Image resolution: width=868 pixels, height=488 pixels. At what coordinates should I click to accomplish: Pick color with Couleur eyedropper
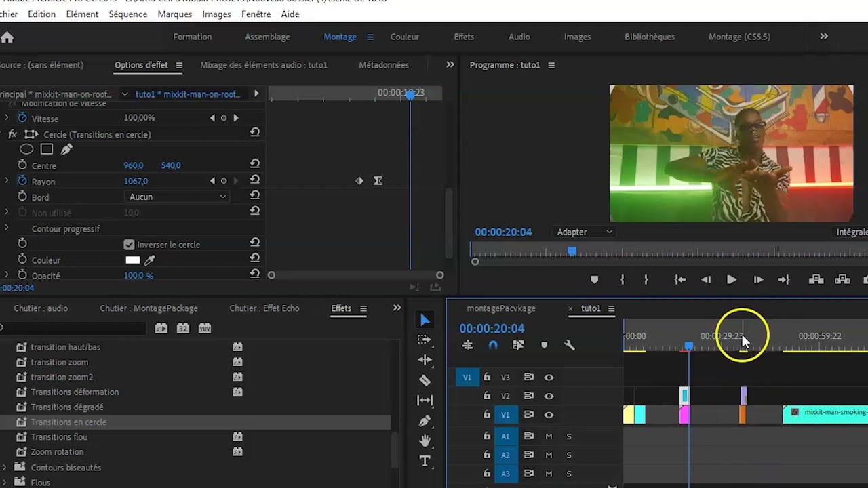click(x=150, y=260)
